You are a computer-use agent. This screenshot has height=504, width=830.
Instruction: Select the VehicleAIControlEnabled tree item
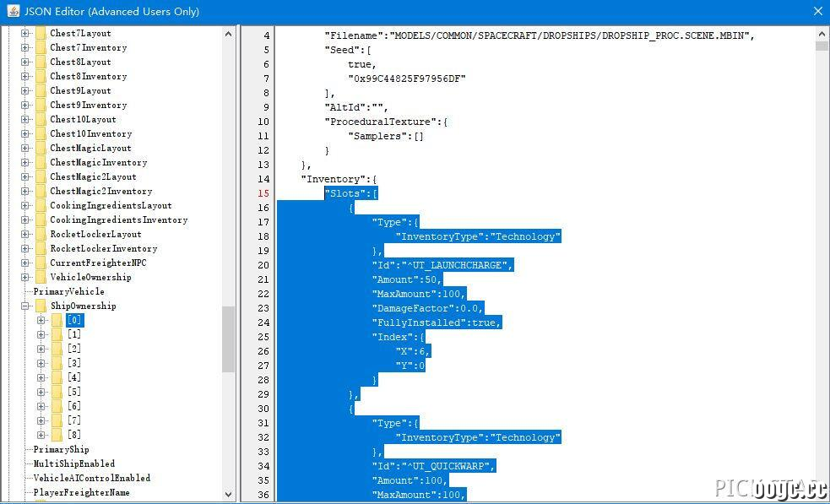click(92, 478)
